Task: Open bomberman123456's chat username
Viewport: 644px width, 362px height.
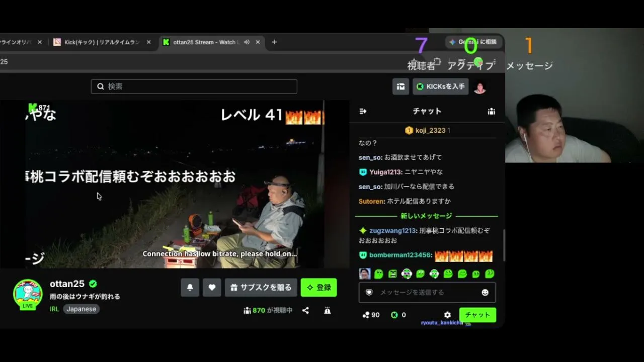Action: [400, 255]
